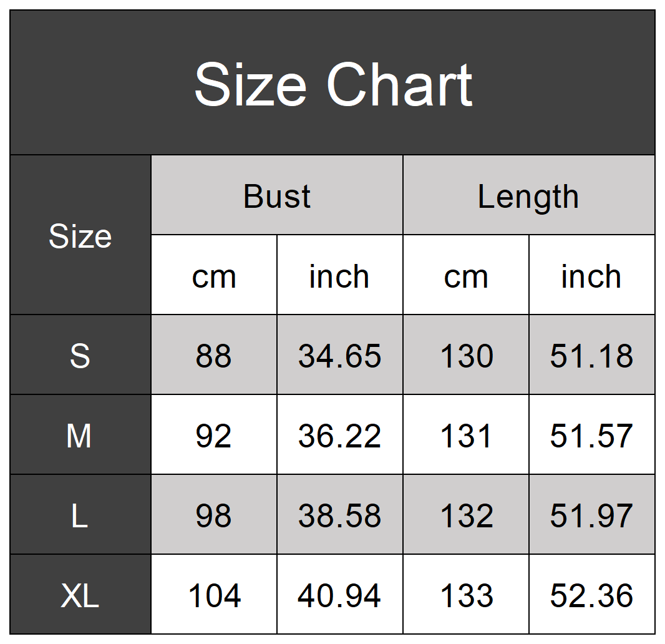Select the 132 length cm cell

pyautogui.click(x=466, y=515)
